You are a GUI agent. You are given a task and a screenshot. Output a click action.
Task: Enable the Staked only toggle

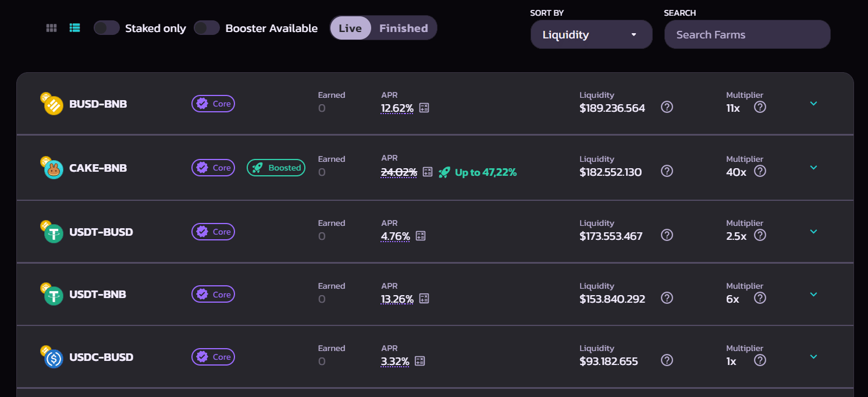point(106,28)
